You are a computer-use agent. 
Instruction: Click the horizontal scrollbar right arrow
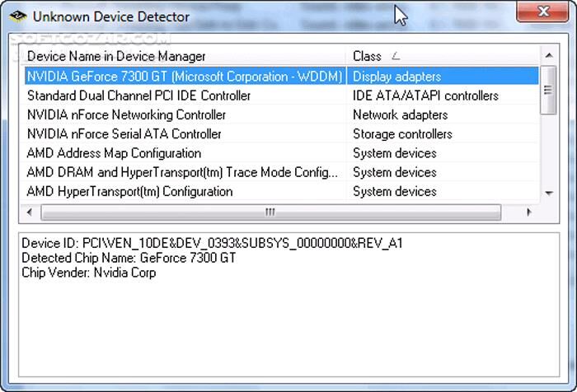click(530, 212)
